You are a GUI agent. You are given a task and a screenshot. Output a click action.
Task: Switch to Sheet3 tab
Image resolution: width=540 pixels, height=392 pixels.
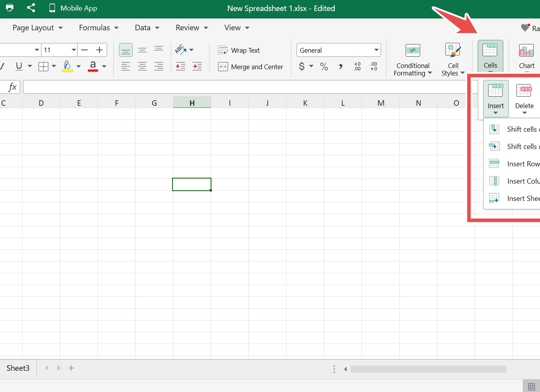(18, 368)
